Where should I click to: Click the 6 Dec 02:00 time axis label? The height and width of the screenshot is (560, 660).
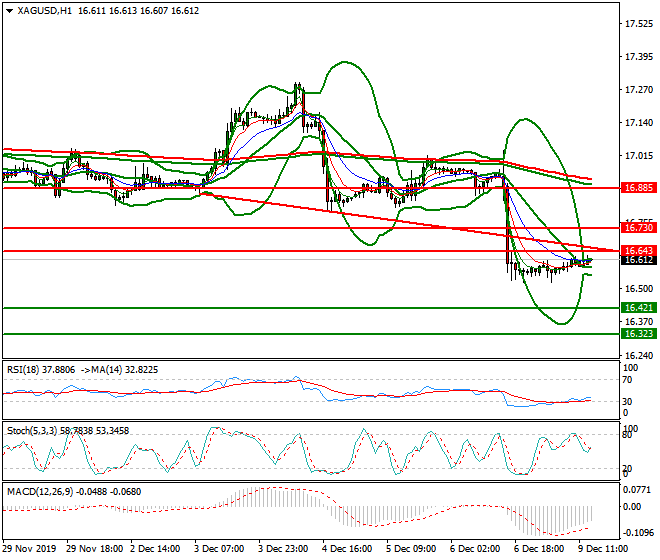475,549
